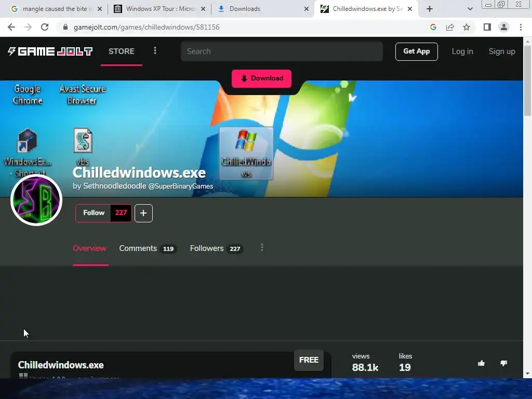The width and height of the screenshot is (532, 399).
Task: Open the Chrome profile avatar
Action: (x=504, y=27)
